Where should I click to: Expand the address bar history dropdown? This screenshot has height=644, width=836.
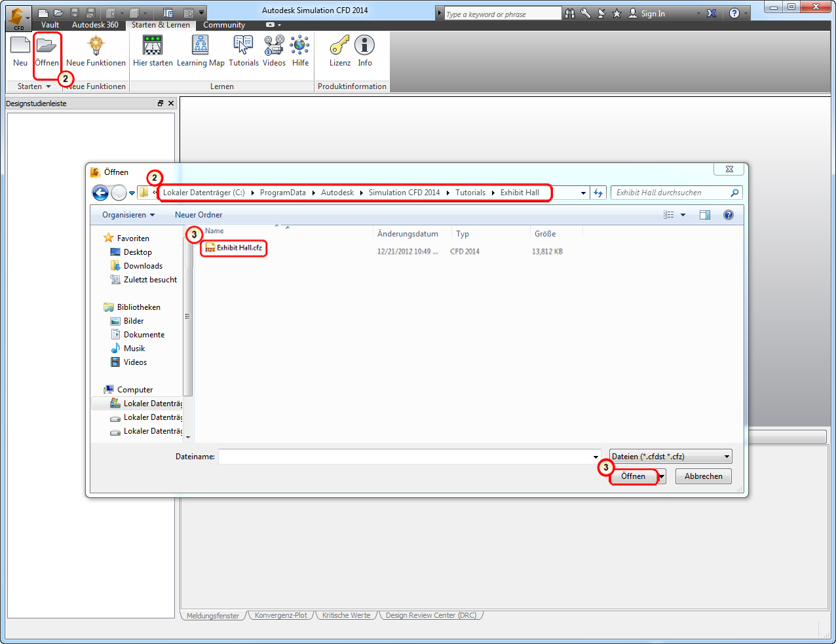point(583,193)
